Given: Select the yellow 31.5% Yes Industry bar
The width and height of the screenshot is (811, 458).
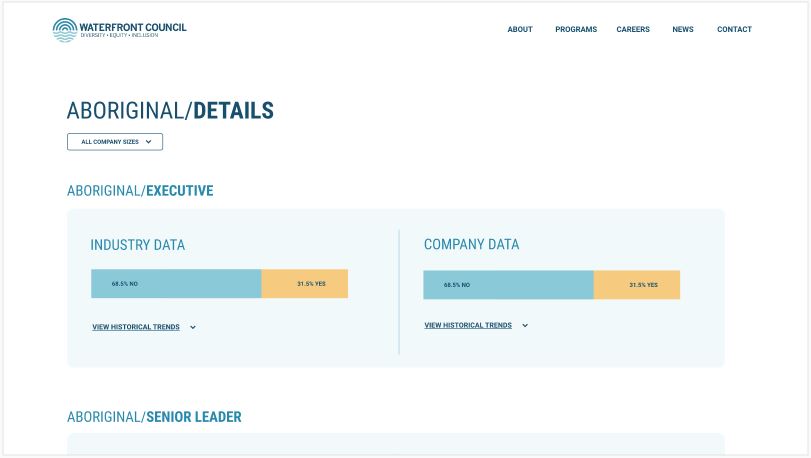Looking at the screenshot, I should 305,284.
